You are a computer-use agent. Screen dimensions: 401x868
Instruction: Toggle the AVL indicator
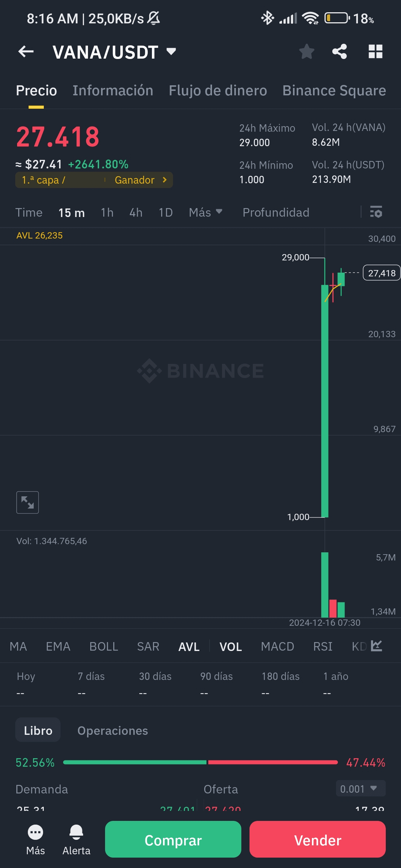[189, 647]
